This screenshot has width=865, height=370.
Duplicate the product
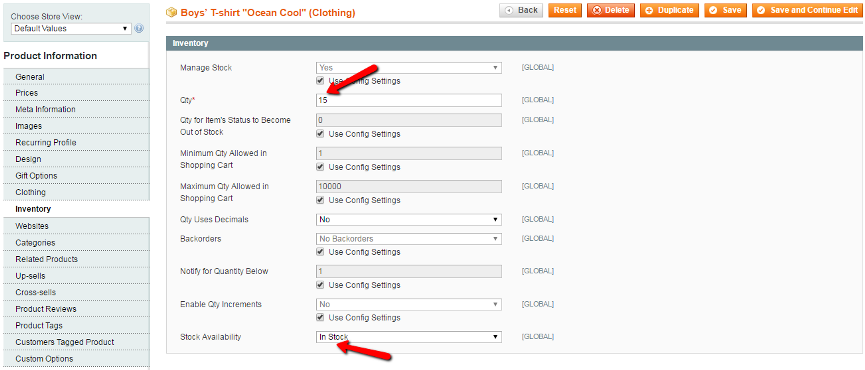coord(670,10)
